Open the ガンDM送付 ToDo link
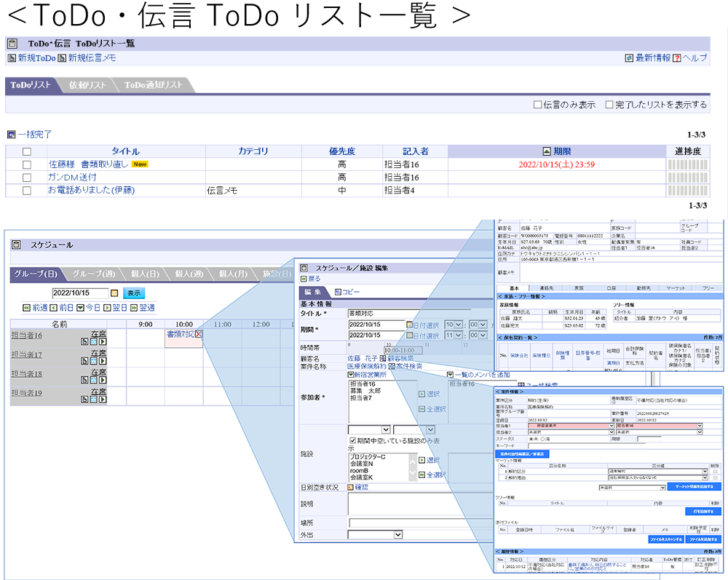Screen dimensions: 728x580 (72, 178)
